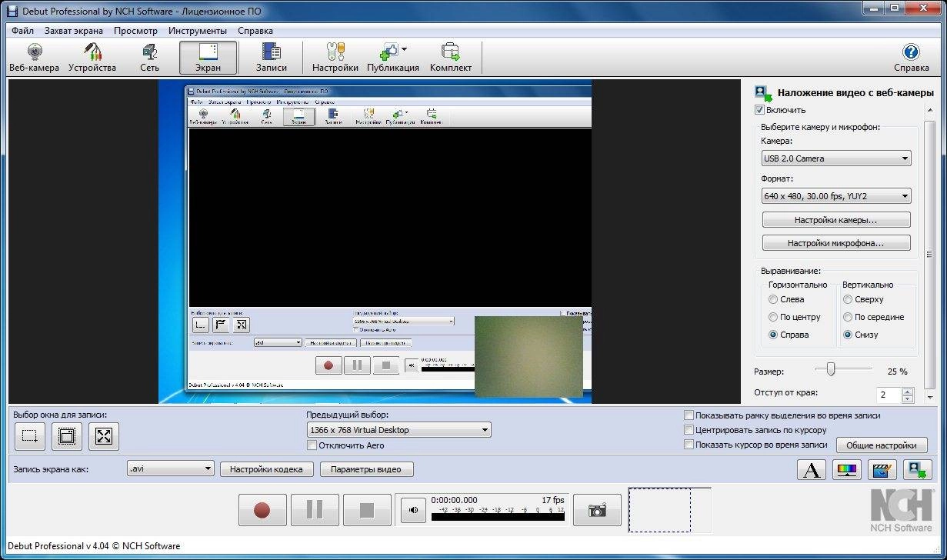This screenshot has height=560, width=947.
Task: Select the Справа horizontal alignment
Action: coord(773,335)
